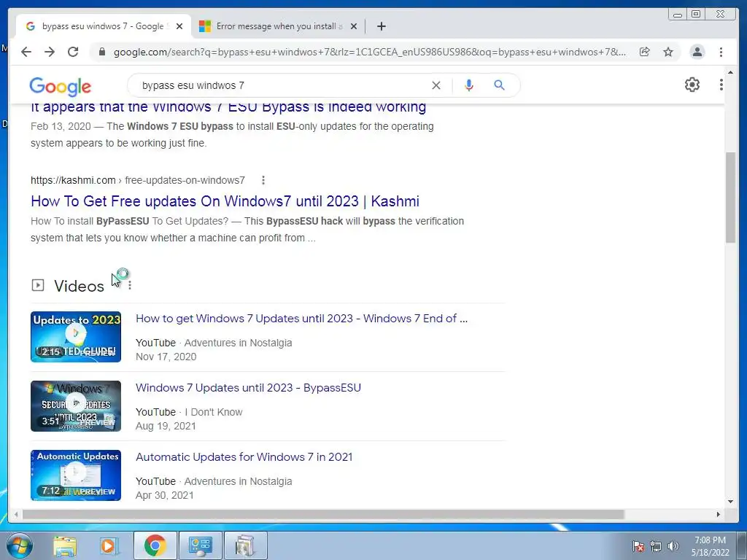747x560 pixels.
Task: Go back to the previous page
Action: click(26, 52)
